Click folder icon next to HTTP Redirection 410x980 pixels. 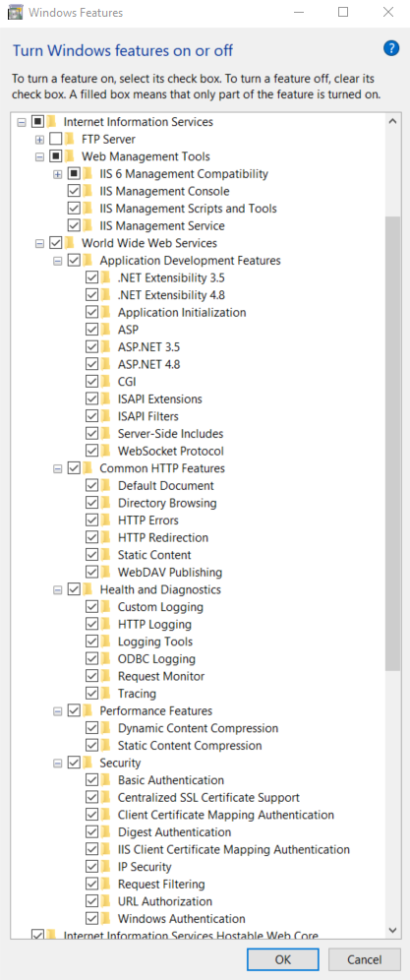105,537
